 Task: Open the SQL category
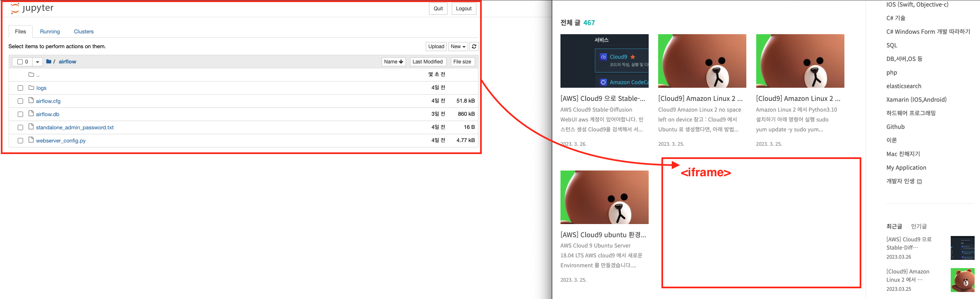point(892,45)
